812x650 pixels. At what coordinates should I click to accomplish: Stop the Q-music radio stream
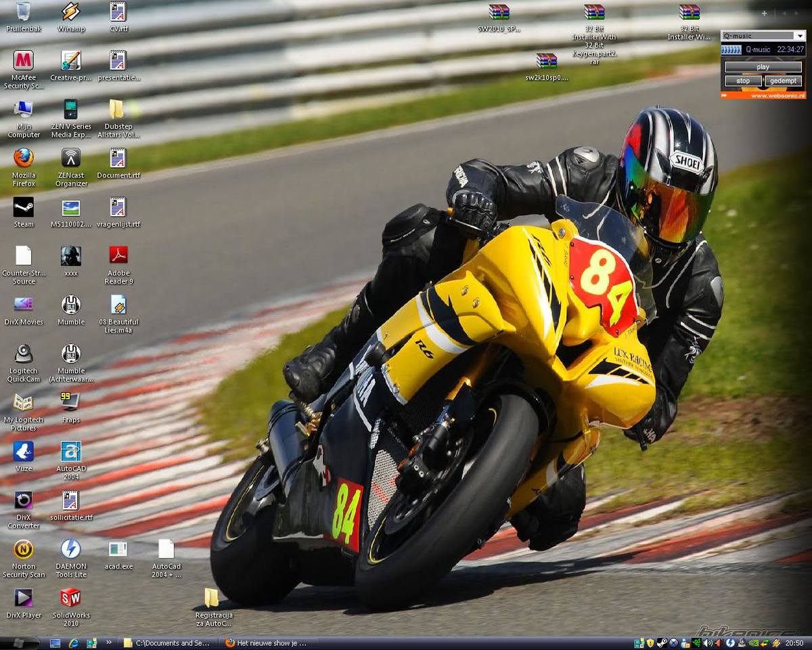point(743,81)
